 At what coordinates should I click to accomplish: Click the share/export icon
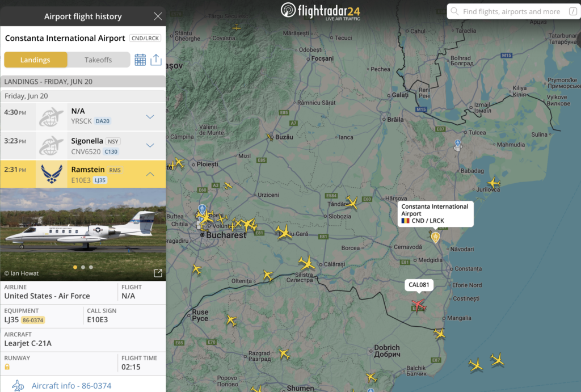tap(156, 60)
